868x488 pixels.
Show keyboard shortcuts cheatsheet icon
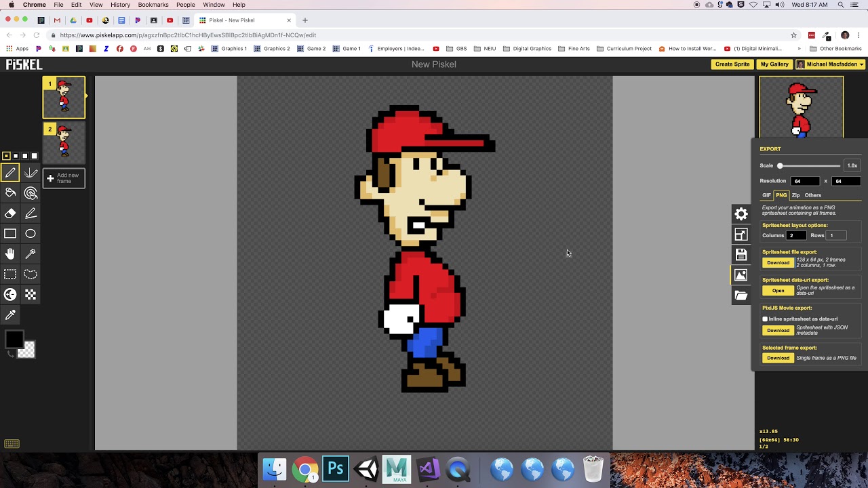[12, 444]
